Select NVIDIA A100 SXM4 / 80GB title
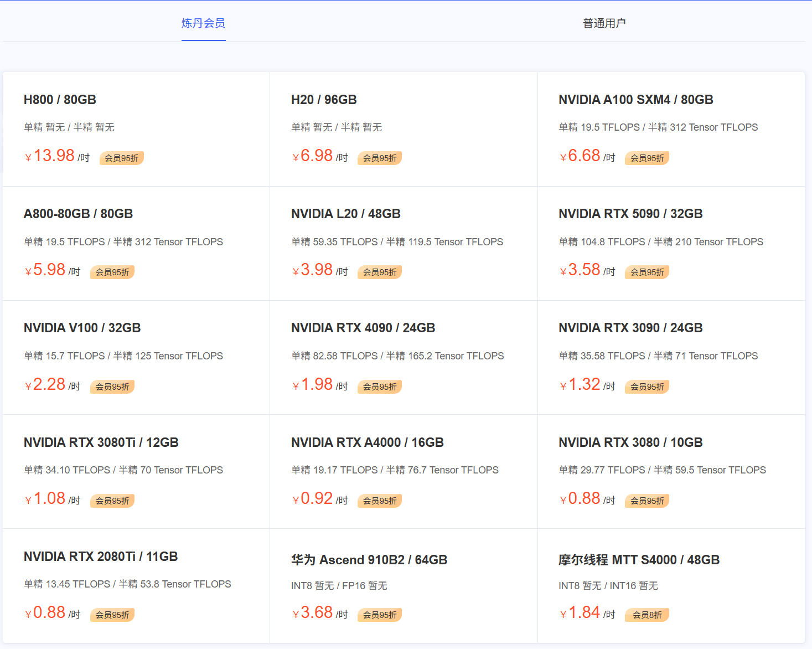812x649 pixels. point(636,100)
